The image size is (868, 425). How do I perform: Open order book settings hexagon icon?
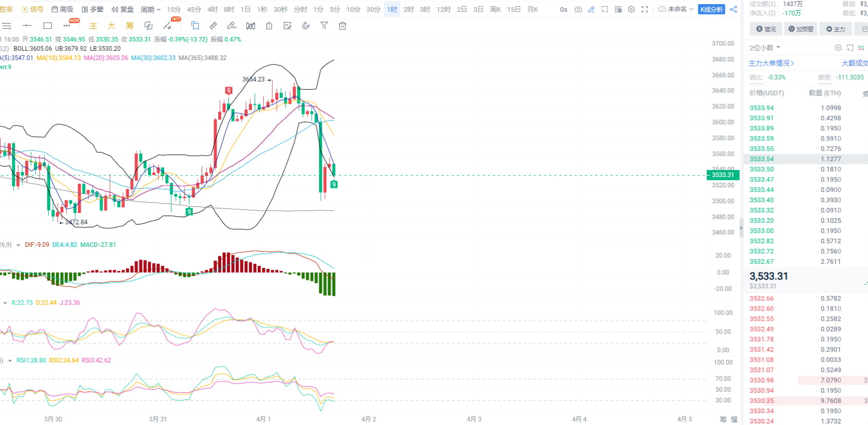point(838,48)
